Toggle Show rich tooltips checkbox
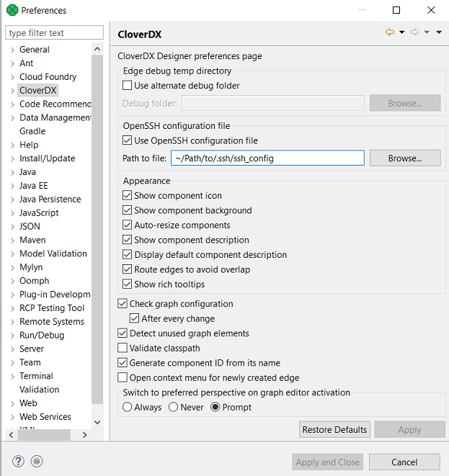449x476 pixels. (127, 284)
